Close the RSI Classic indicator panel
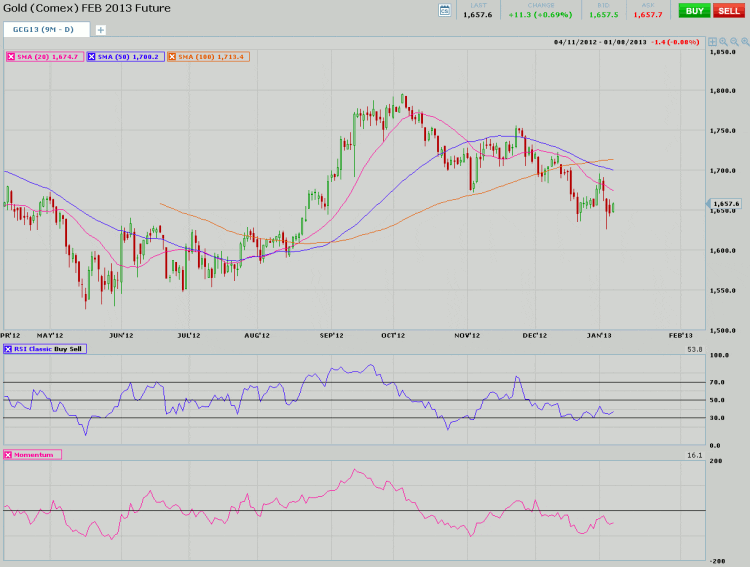750x567 pixels. (10, 349)
